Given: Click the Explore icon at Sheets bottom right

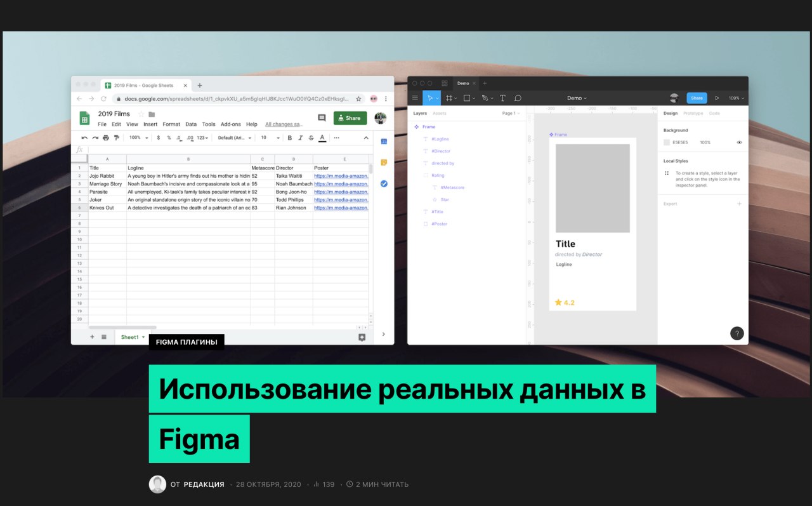Looking at the screenshot, I should click(x=362, y=337).
